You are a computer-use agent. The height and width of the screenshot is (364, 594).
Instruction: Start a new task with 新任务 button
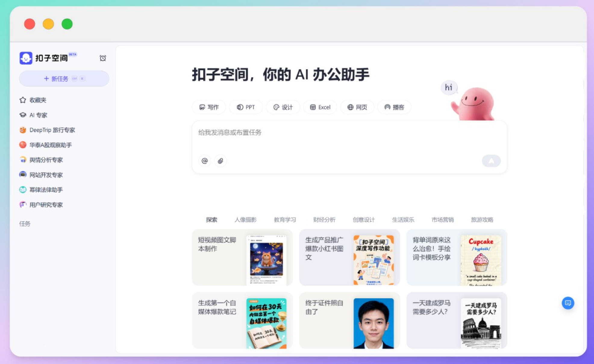pos(64,79)
